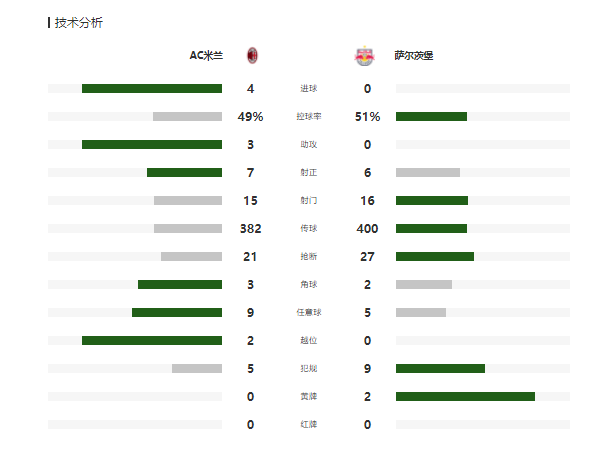Image resolution: width=615 pixels, height=452 pixels.
Task: Click Salzburg's green 犯规 bar
Action: (440, 369)
